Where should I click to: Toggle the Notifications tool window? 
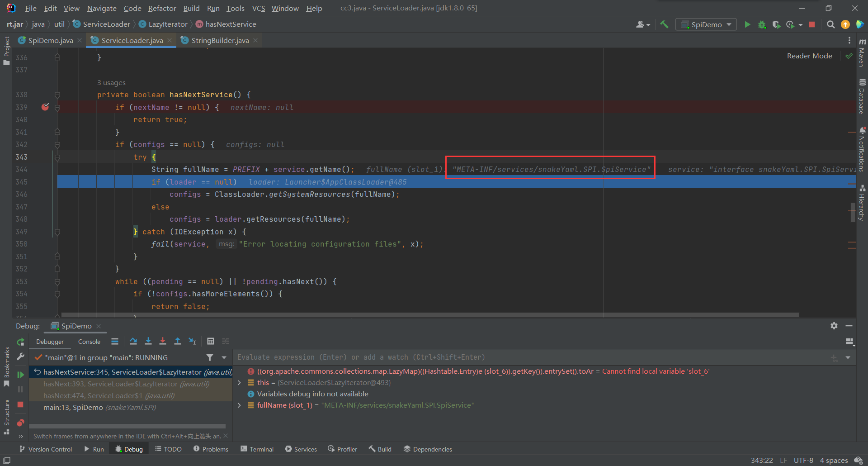862,149
